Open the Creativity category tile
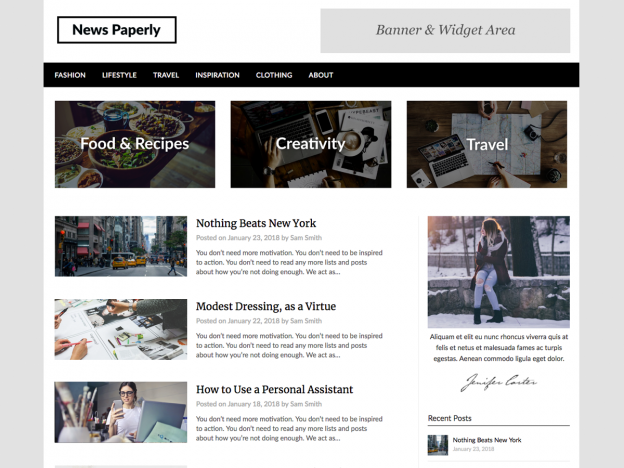Viewport: 624px width, 468px height. pos(311,144)
